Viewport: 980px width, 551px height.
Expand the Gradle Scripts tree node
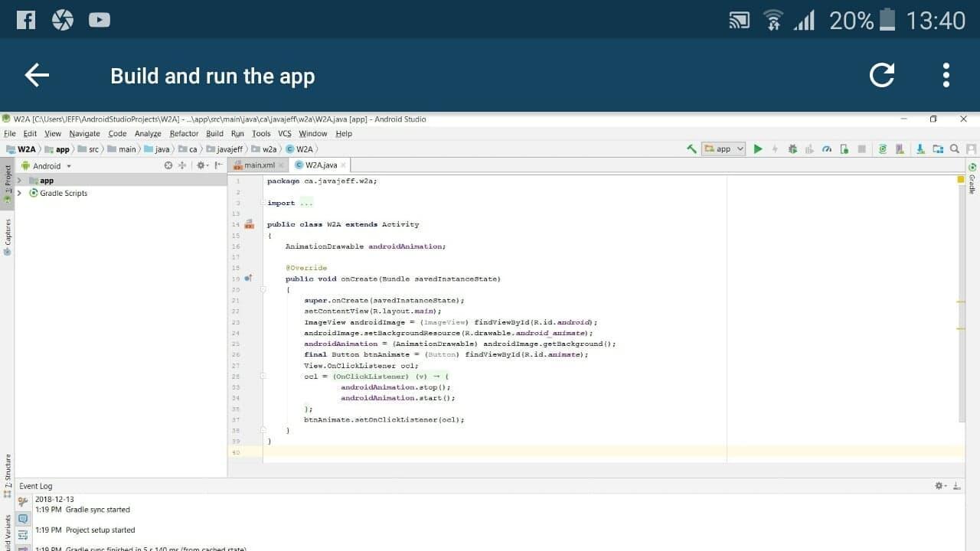[x=19, y=194]
